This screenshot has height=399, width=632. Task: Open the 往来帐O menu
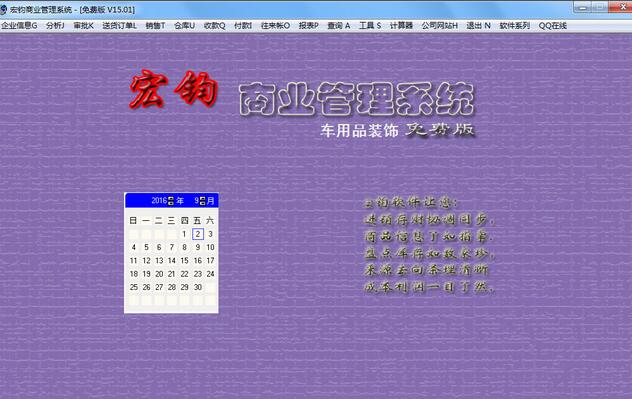[x=275, y=25]
